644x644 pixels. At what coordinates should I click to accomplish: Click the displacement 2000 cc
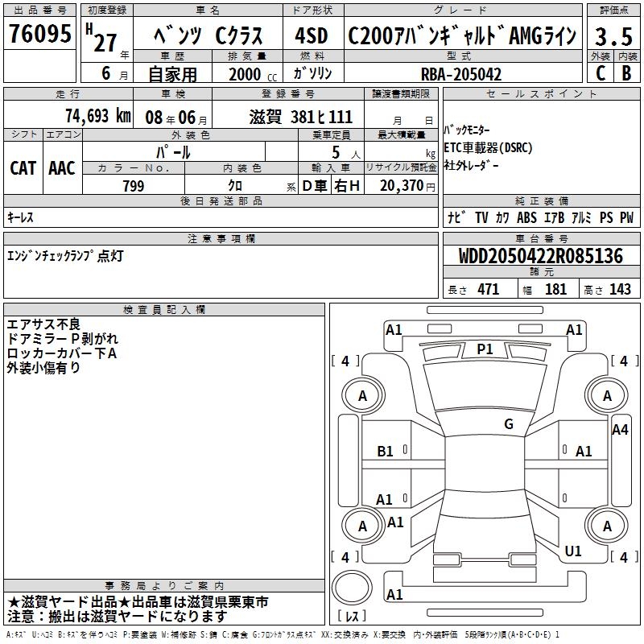coord(253,74)
